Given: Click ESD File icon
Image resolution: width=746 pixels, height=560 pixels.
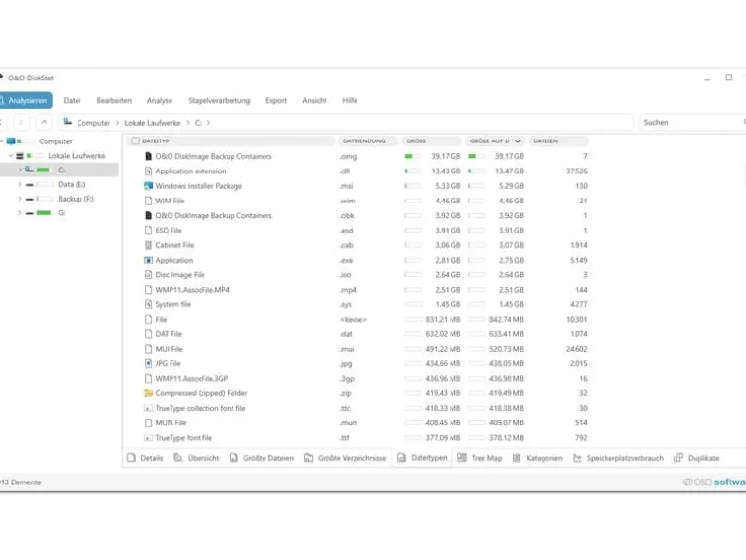Looking at the screenshot, I should point(148,230).
